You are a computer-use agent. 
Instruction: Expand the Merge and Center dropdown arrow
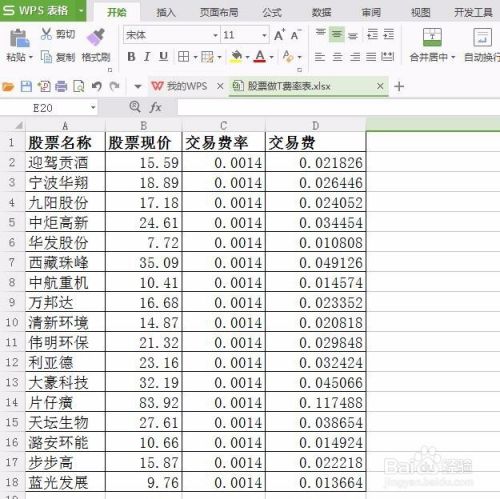(453, 57)
